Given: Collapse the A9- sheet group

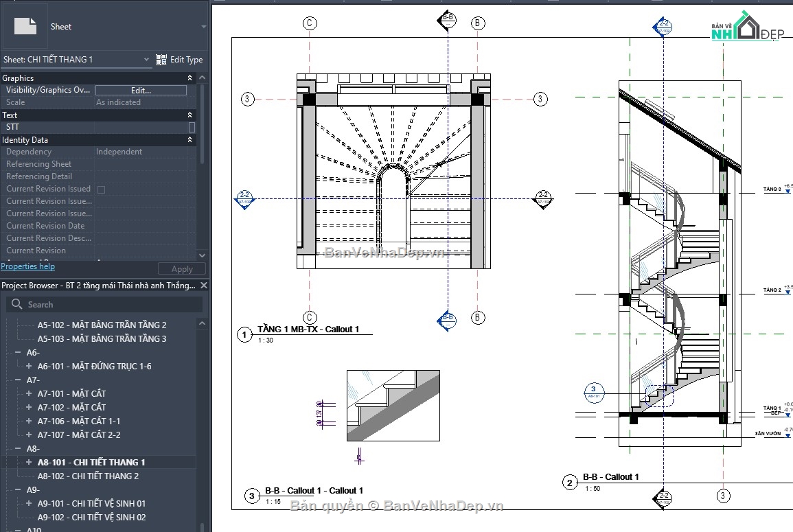Looking at the screenshot, I should point(18,489).
